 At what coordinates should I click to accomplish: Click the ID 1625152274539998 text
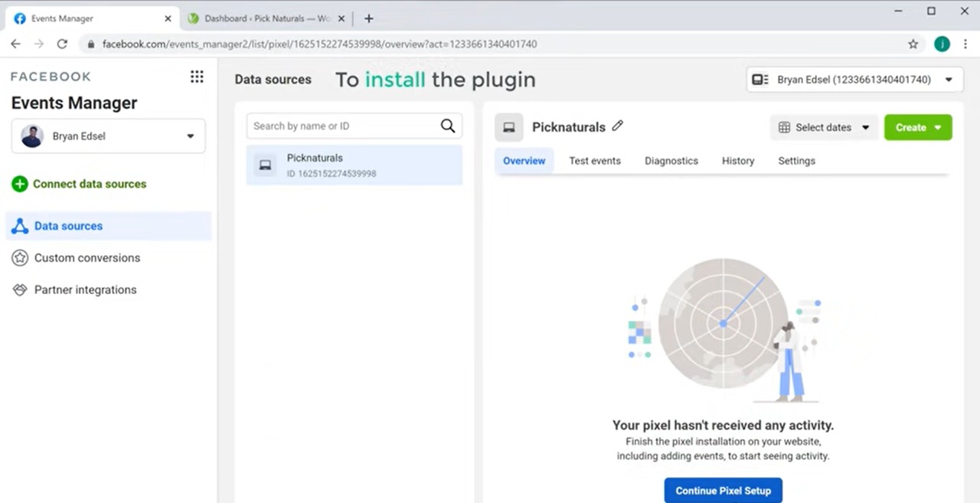(x=332, y=174)
